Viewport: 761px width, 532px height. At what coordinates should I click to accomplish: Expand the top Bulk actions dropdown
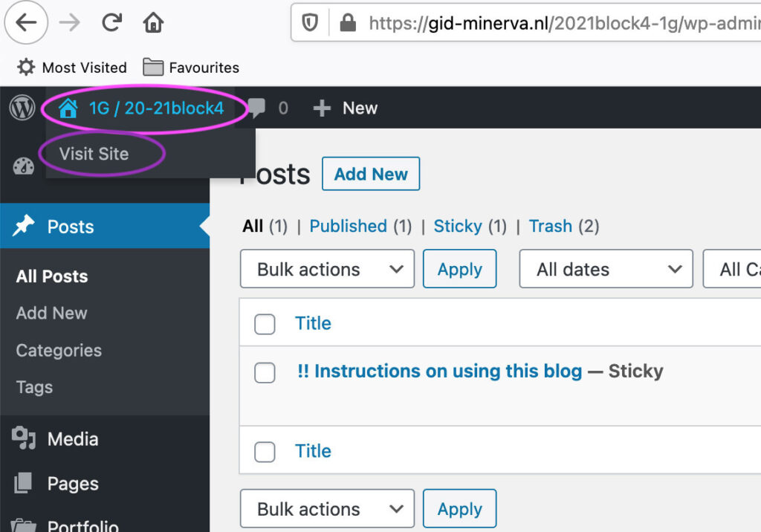click(327, 269)
